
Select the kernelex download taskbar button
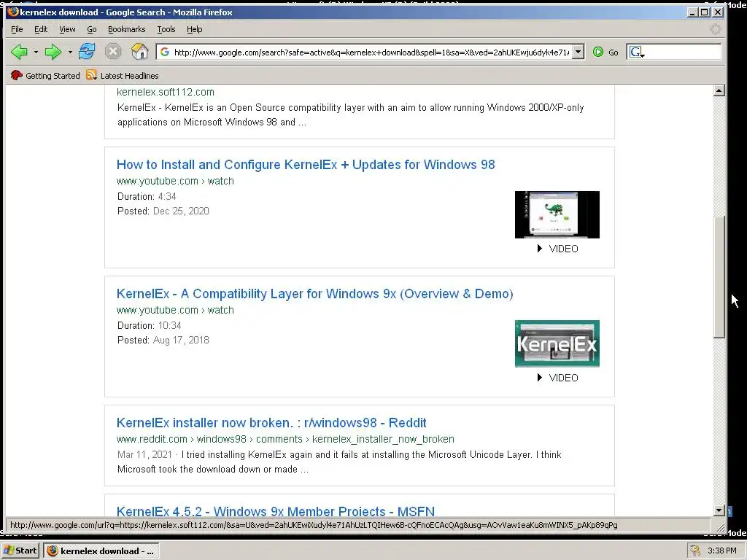(x=101, y=551)
